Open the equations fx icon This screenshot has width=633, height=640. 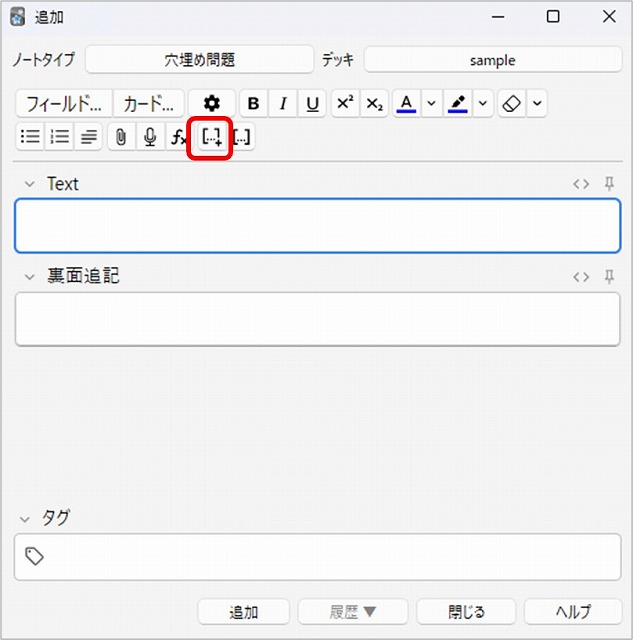point(178,136)
